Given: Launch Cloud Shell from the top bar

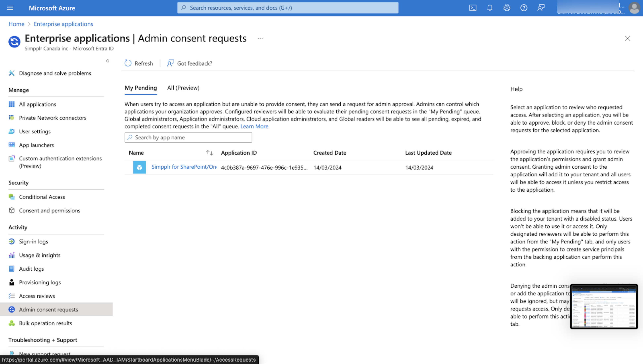Looking at the screenshot, I should tap(472, 8).
